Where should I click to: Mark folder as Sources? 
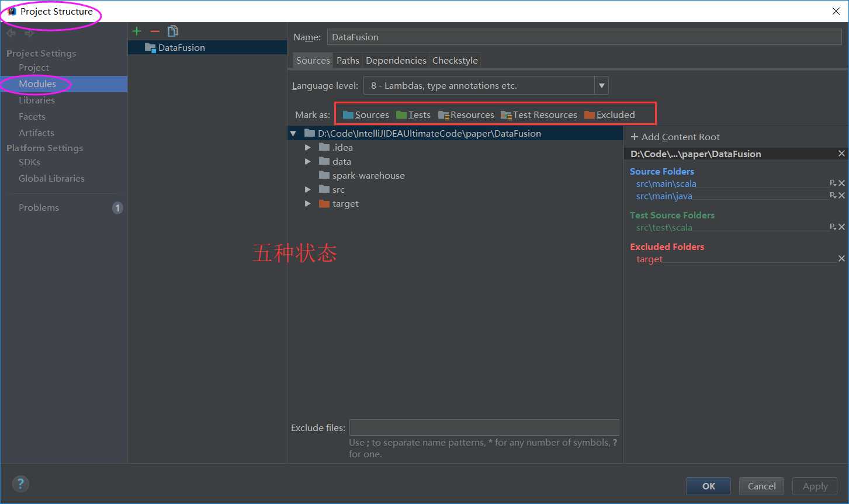point(366,114)
